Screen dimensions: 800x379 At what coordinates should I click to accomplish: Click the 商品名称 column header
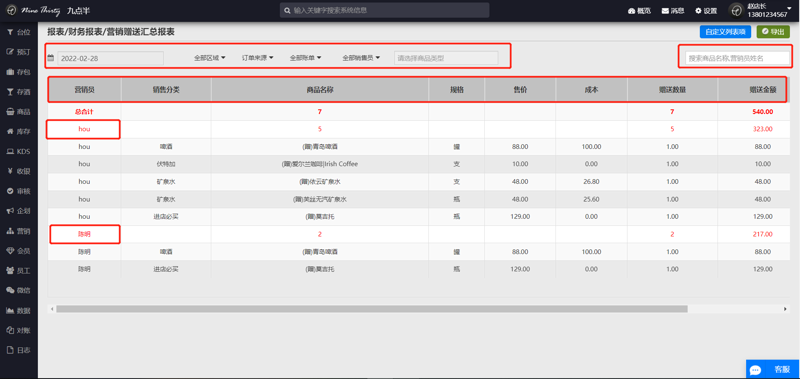pos(320,89)
